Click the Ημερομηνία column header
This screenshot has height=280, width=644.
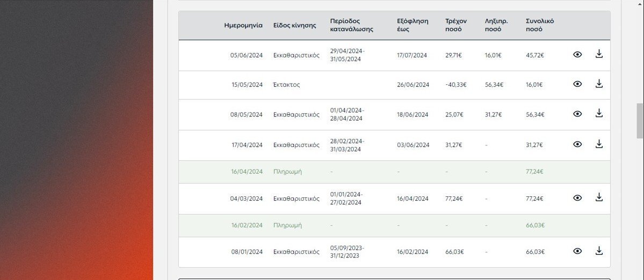(243, 25)
